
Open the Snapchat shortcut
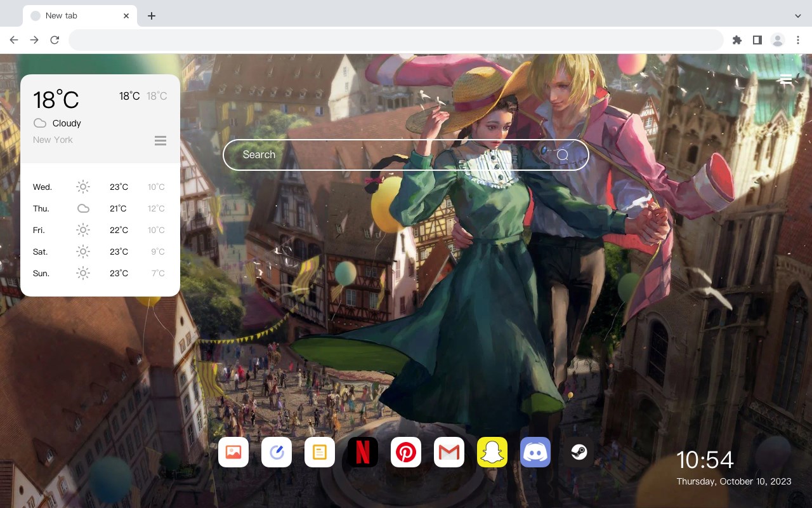tap(492, 452)
